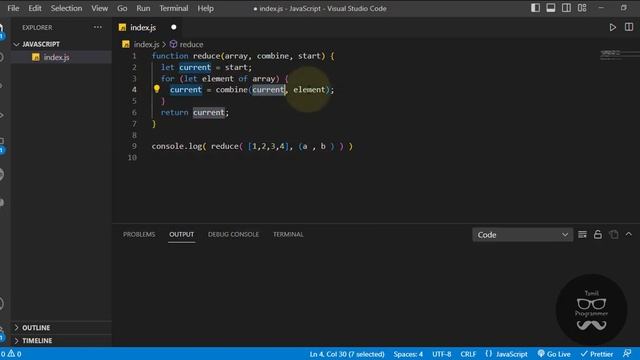640x360 pixels.
Task: Start the Go Live server
Action: click(x=554, y=354)
